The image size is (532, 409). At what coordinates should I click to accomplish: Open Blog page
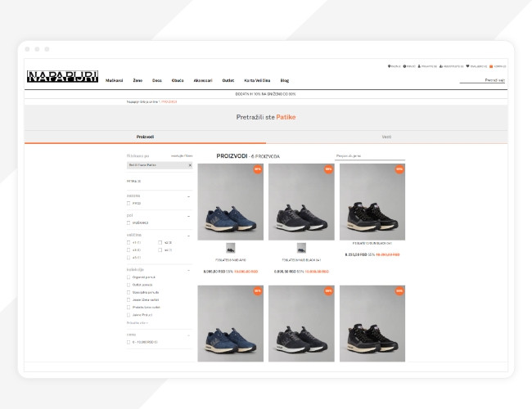tap(285, 80)
